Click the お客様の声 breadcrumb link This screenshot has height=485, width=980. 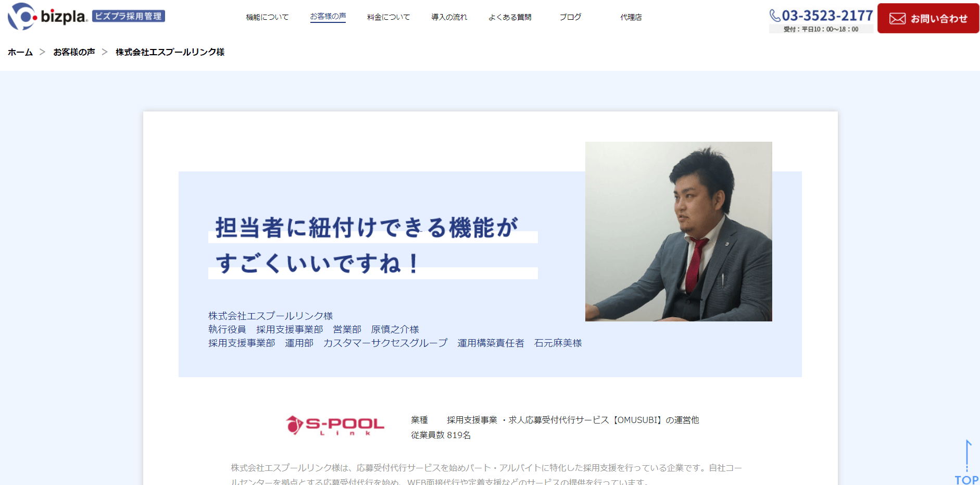point(74,52)
